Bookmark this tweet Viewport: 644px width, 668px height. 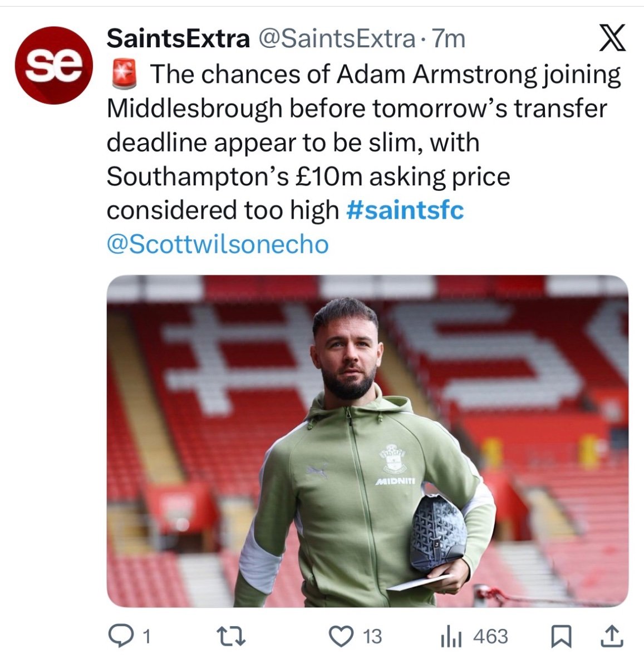pyautogui.click(x=561, y=636)
